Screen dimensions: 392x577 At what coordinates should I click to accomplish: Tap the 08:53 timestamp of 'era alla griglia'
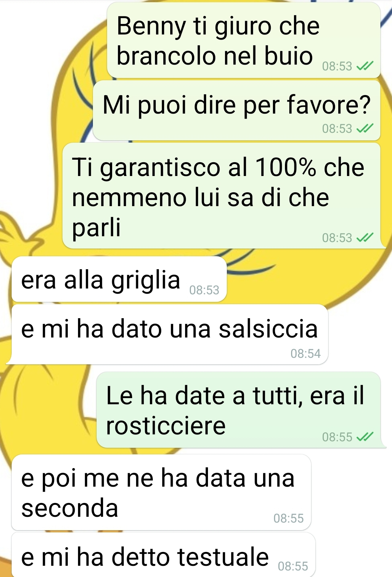(204, 290)
